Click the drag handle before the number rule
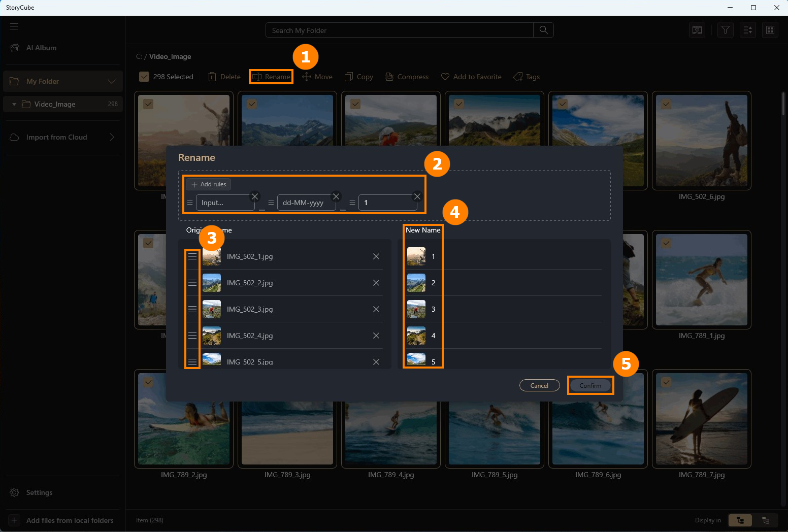Viewport: 788px width, 532px height. (x=352, y=203)
